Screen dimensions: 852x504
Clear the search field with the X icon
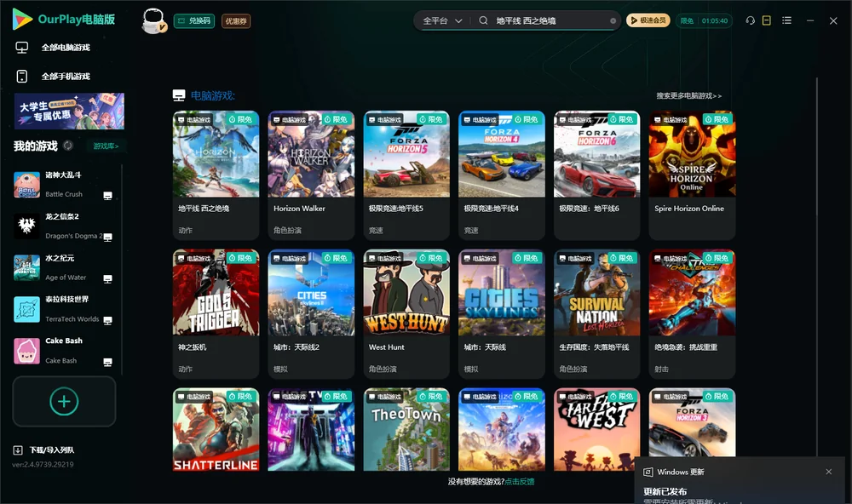613,21
